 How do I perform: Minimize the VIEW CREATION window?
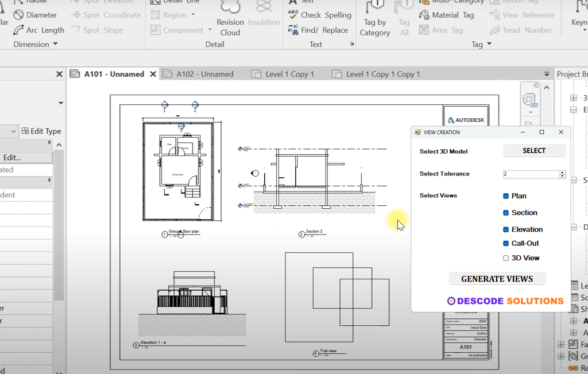coord(523,133)
